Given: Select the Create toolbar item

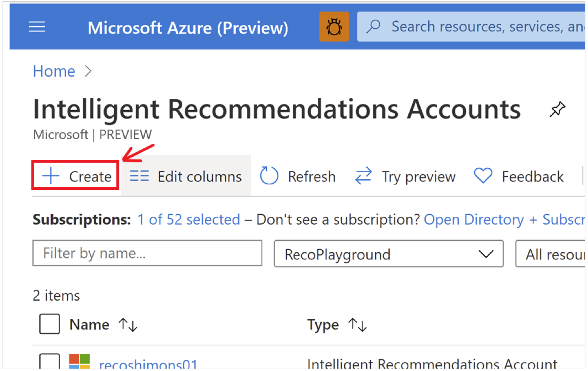Looking at the screenshot, I should [74, 176].
